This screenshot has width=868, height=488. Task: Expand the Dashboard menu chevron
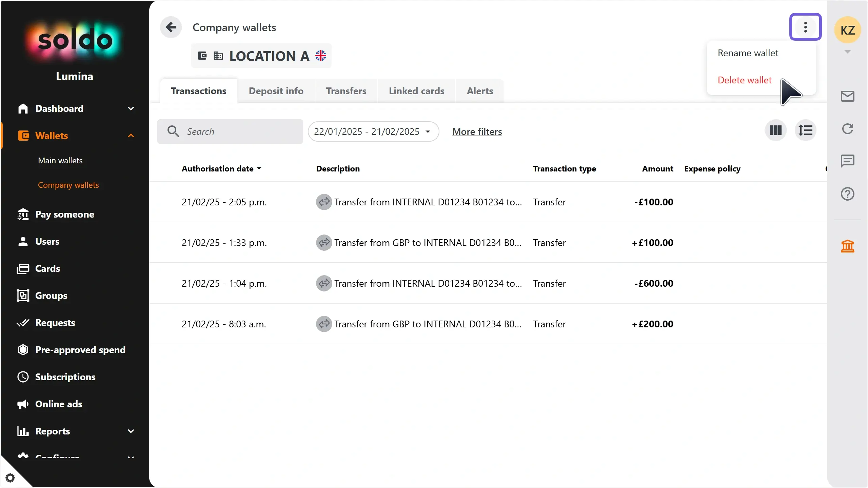point(131,108)
